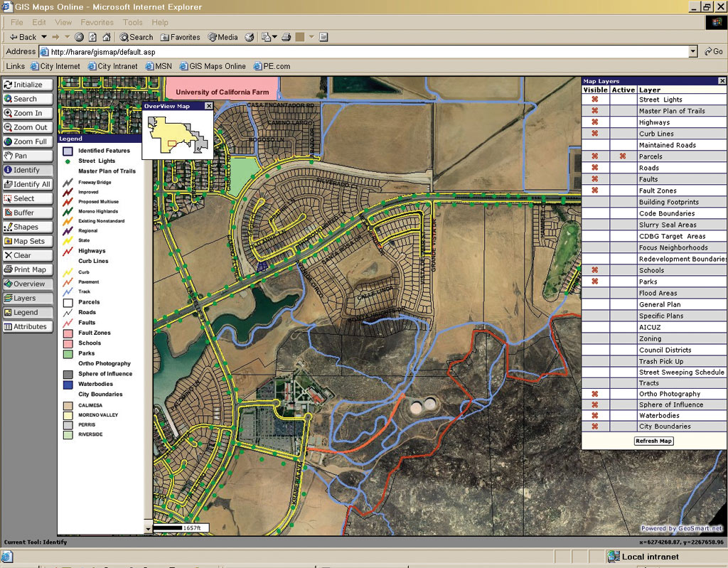Select the Zoom Out tool
This screenshot has height=568, width=728.
click(x=28, y=127)
